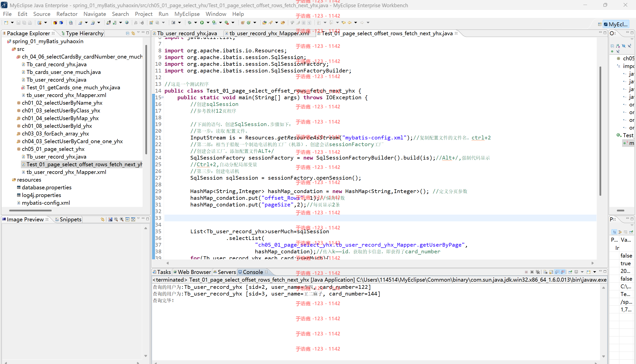Toggle Show Console When Standard Out Changes
This screenshot has height=364, width=636.
pos(557,272)
